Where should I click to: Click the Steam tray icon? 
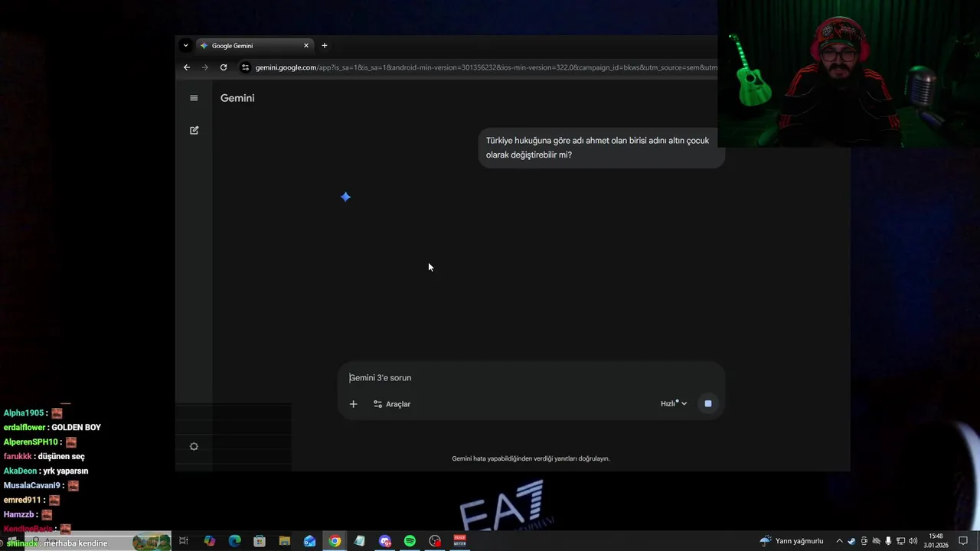pos(851,541)
